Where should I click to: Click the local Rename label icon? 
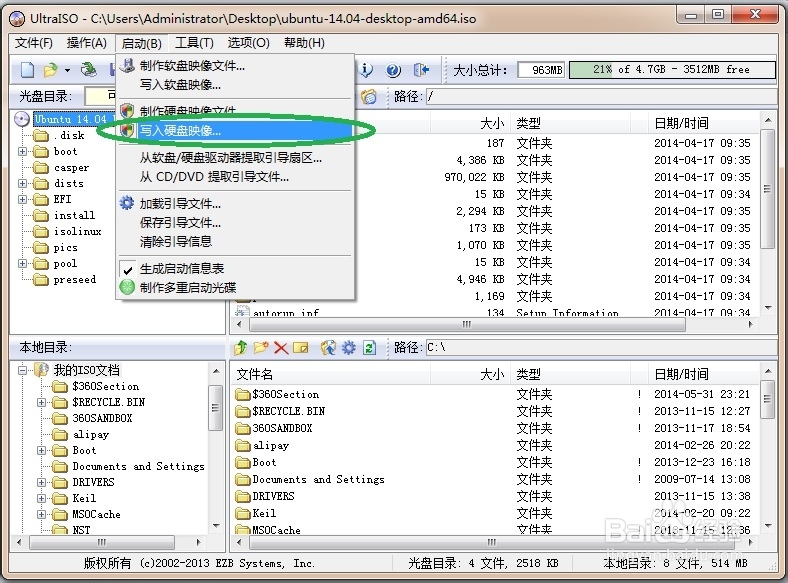pos(301,348)
